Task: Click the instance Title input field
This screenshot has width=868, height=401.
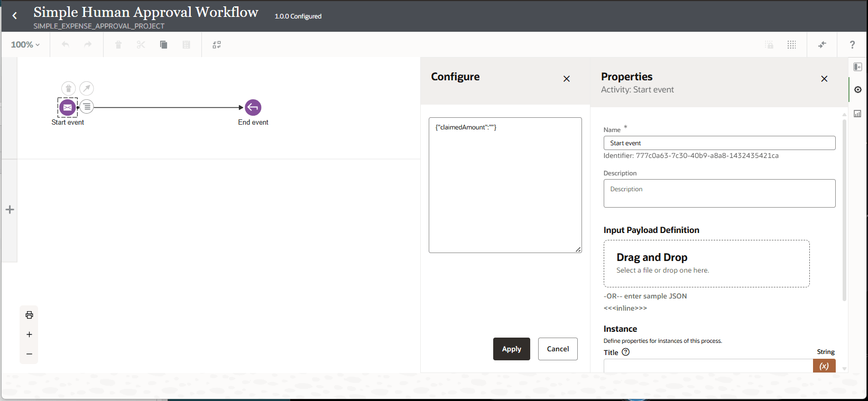Action: [x=708, y=366]
